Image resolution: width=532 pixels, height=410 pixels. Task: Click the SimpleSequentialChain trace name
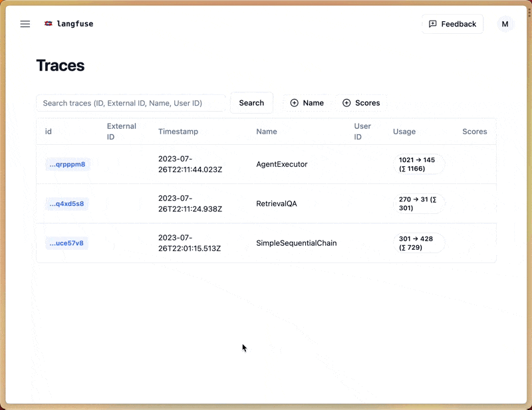[297, 243]
